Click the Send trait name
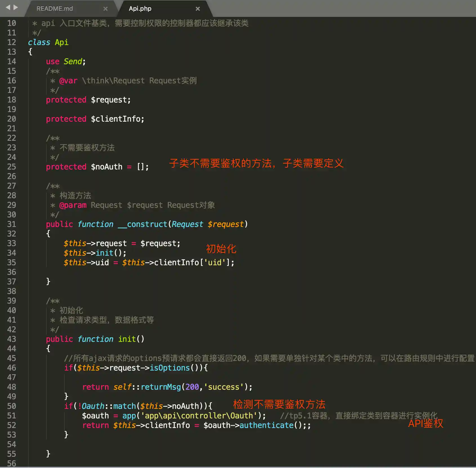The height and width of the screenshot is (468, 476). pyautogui.click(x=73, y=61)
